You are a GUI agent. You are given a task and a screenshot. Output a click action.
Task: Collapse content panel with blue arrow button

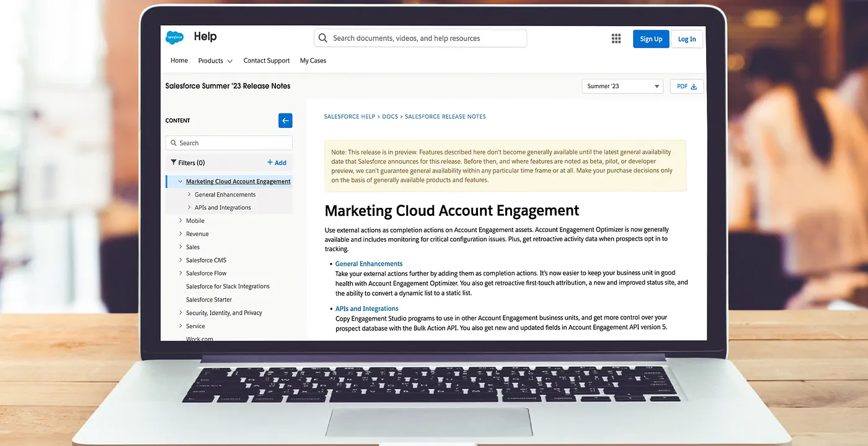tap(285, 121)
